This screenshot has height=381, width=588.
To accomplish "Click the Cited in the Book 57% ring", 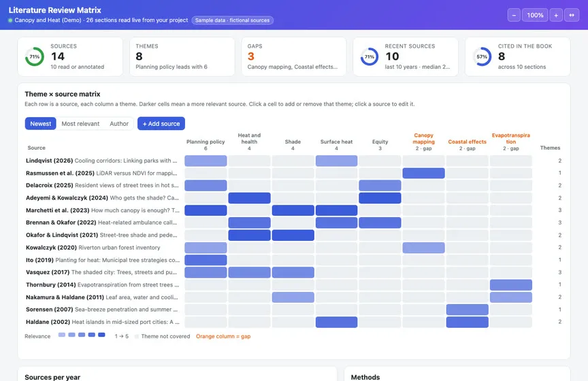I will 482,56.
